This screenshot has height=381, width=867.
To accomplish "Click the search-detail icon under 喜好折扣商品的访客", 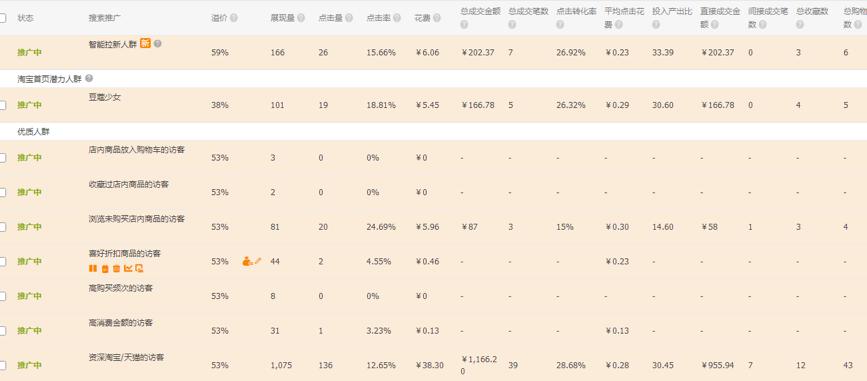I will click(139, 268).
